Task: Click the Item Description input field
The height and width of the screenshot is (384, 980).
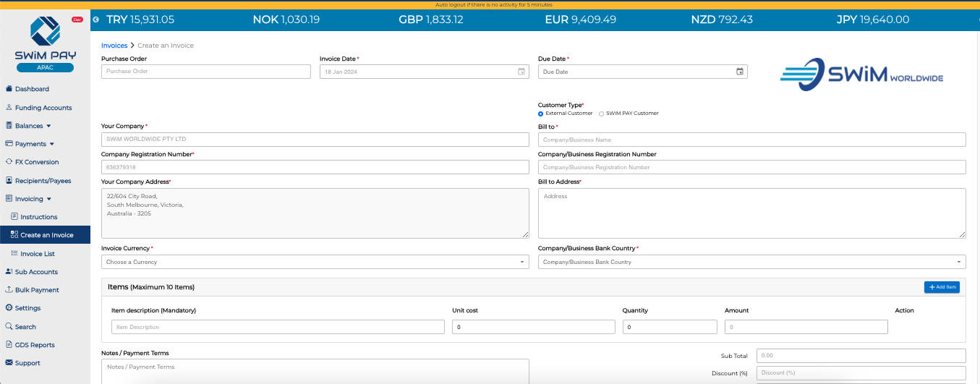Action: (x=278, y=327)
